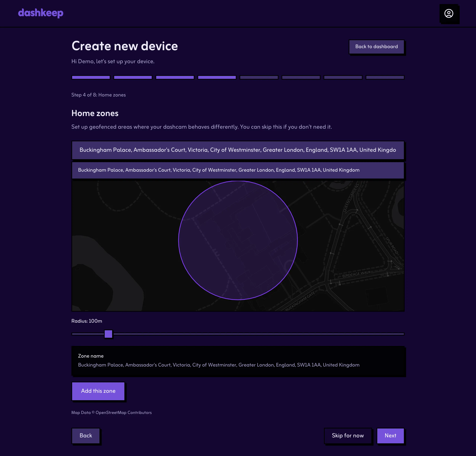Click the radius slider handle
The width and height of the screenshot is (476, 456).
tap(108, 334)
